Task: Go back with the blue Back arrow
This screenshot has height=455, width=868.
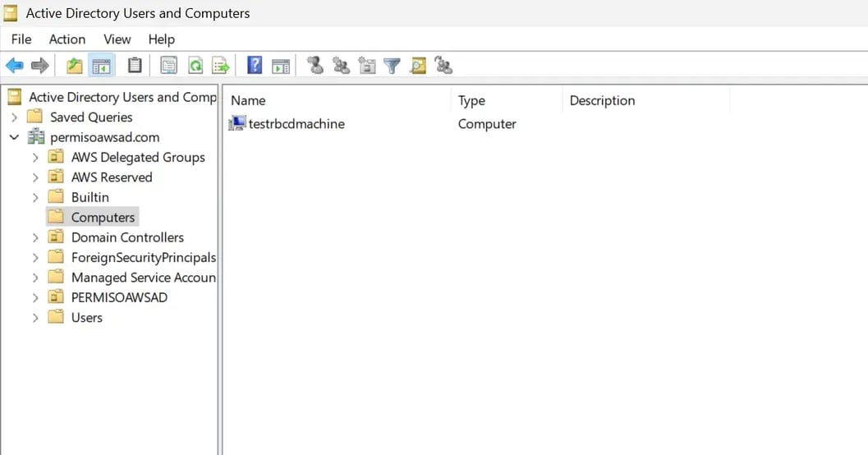Action: (15, 66)
